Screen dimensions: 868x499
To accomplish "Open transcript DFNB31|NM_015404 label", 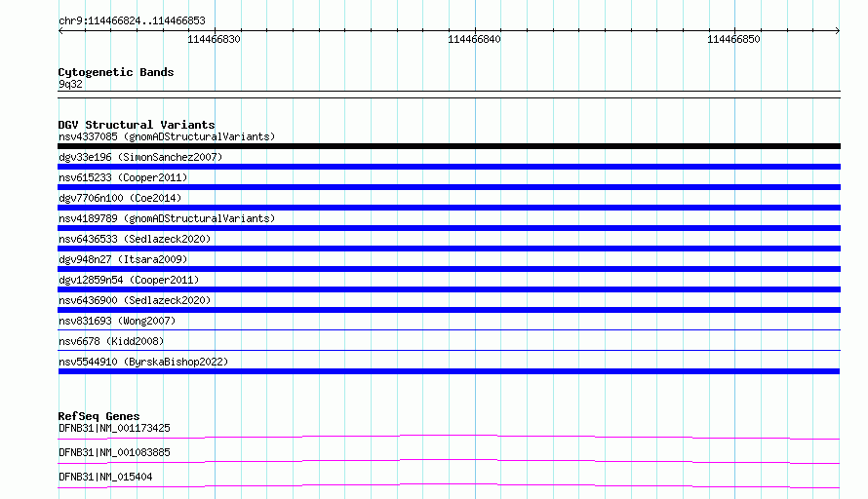I will click(105, 477).
